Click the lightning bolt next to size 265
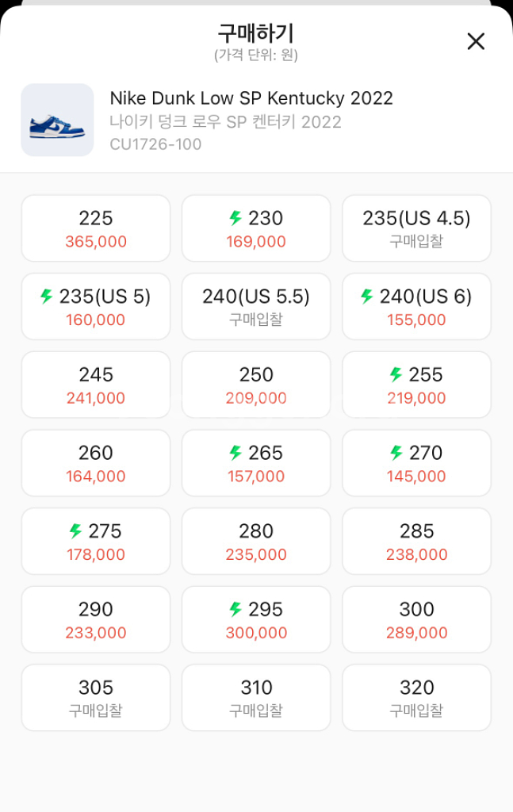This screenshot has height=812, width=513. pos(235,453)
